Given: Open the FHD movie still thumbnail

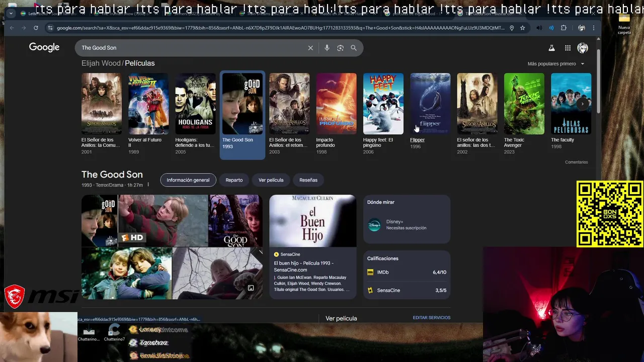Looking at the screenshot, I should click(x=163, y=221).
